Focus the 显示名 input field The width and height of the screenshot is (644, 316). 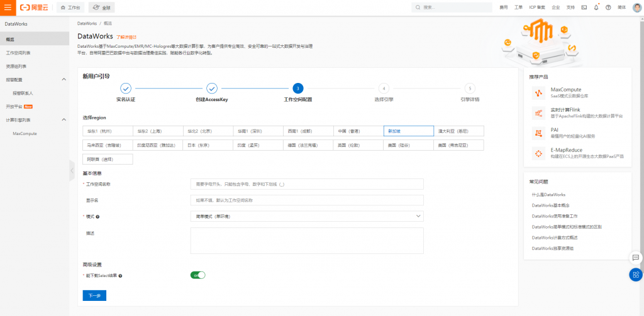point(307,200)
